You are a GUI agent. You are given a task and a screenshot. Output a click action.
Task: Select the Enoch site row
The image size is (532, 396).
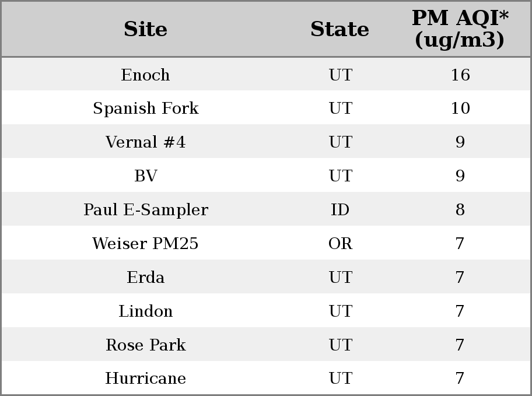[x=266, y=74]
